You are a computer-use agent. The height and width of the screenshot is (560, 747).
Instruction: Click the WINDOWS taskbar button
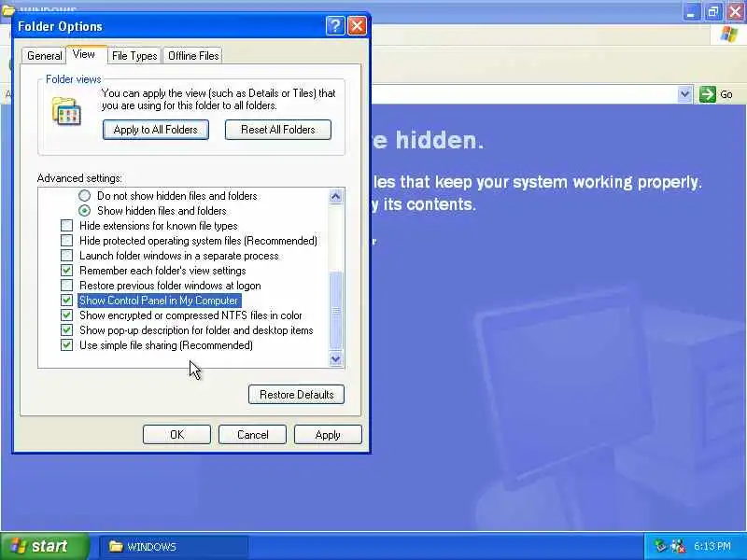[x=174, y=546]
